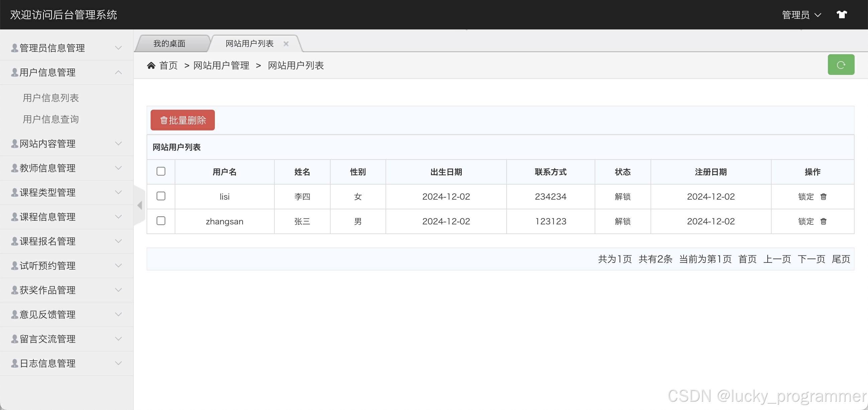868x410 pixels.
Task: Click the t-shirt skin theme icon
Action: pyautogui.click(x=841, y=14)
